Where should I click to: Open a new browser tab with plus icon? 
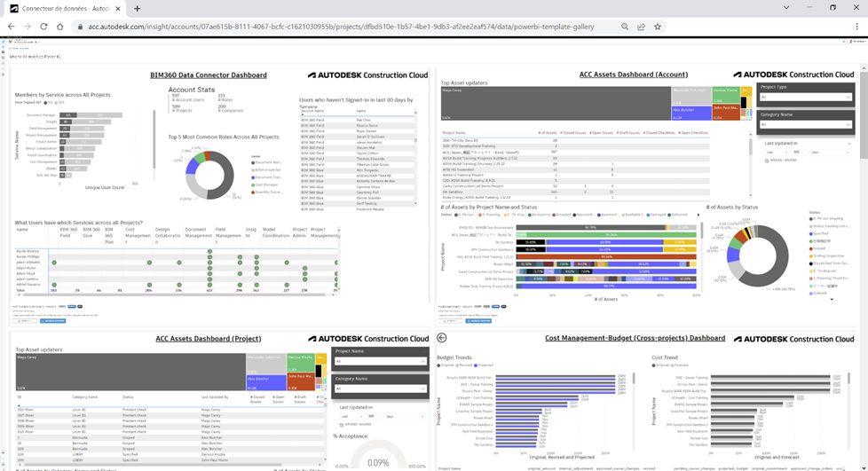point(138,8)
